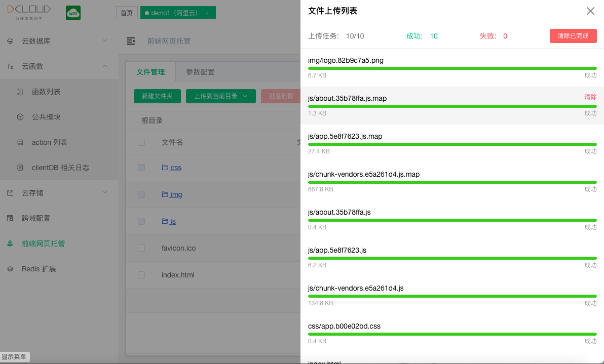
Task: Collapse the 云函数 menu chevron
Action: (105, 66)
